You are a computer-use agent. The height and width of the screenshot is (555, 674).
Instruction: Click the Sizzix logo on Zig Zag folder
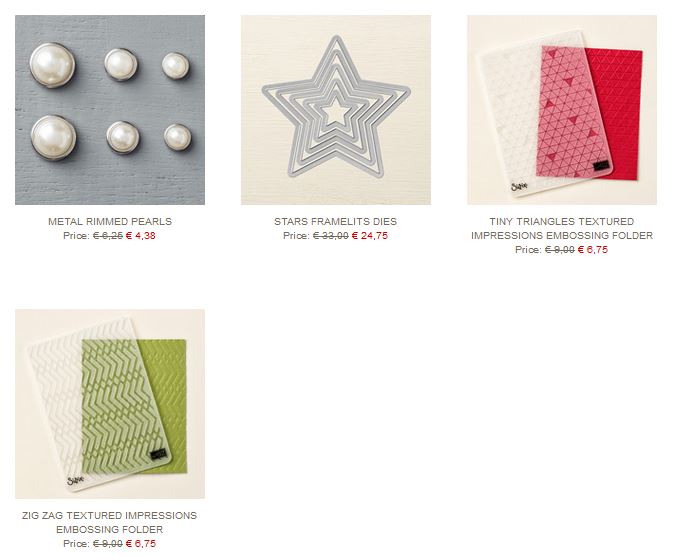tap(75, 480)
